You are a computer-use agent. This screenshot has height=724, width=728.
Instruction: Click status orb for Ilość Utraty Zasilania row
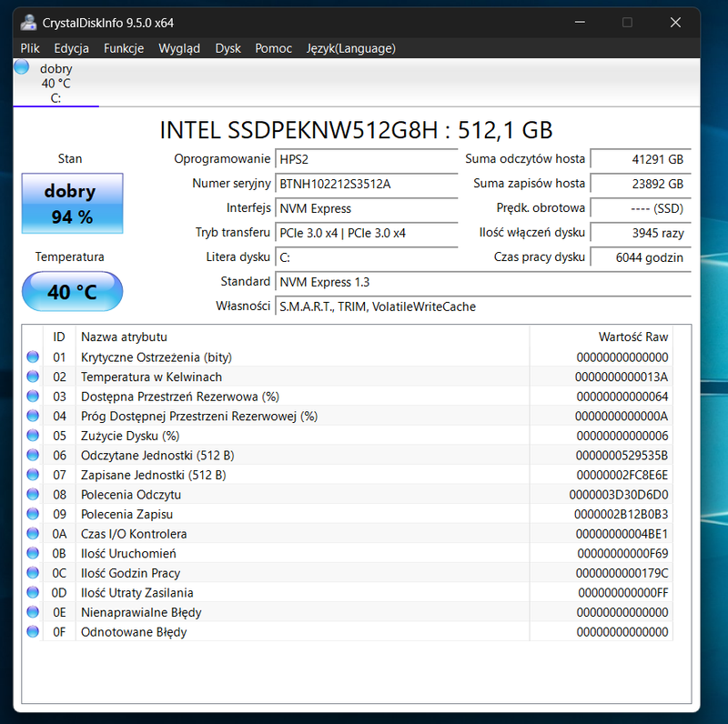[33, 592]
